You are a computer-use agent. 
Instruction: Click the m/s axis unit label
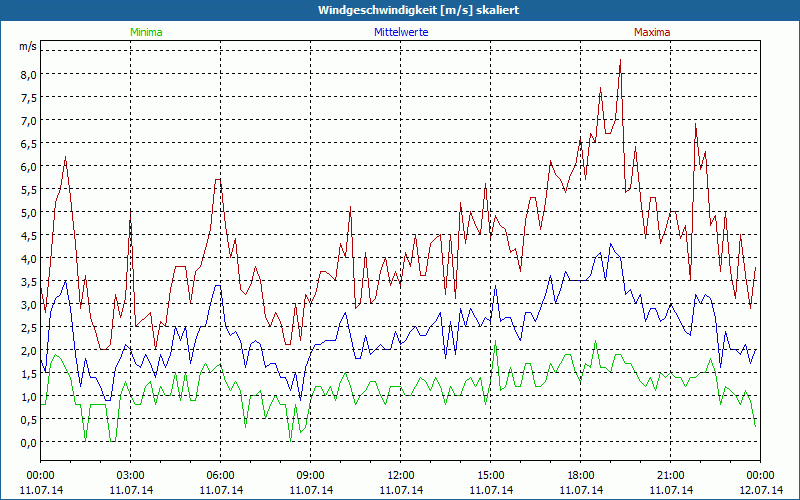28,46
